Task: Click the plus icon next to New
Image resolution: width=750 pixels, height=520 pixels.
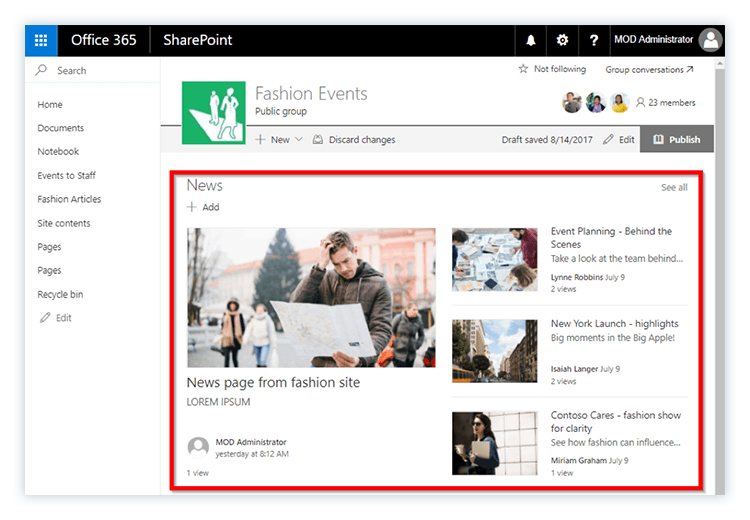Action: [260, 140]
